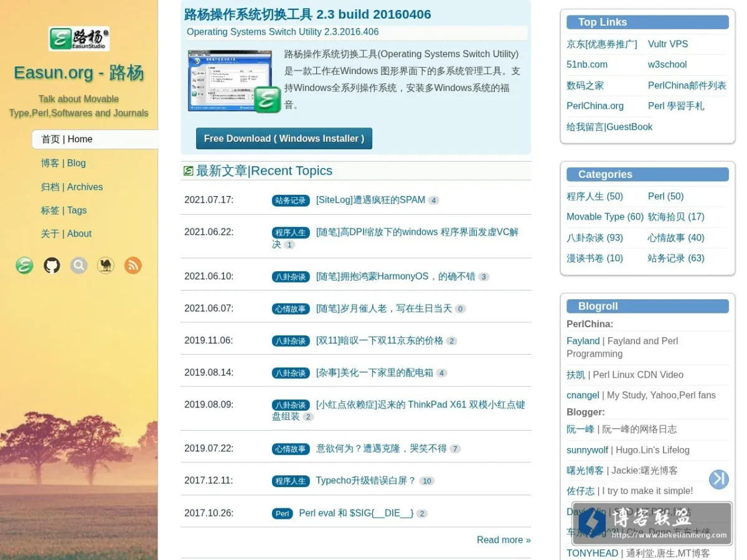Open the software screenshot thumbnail

coord(235,81)
